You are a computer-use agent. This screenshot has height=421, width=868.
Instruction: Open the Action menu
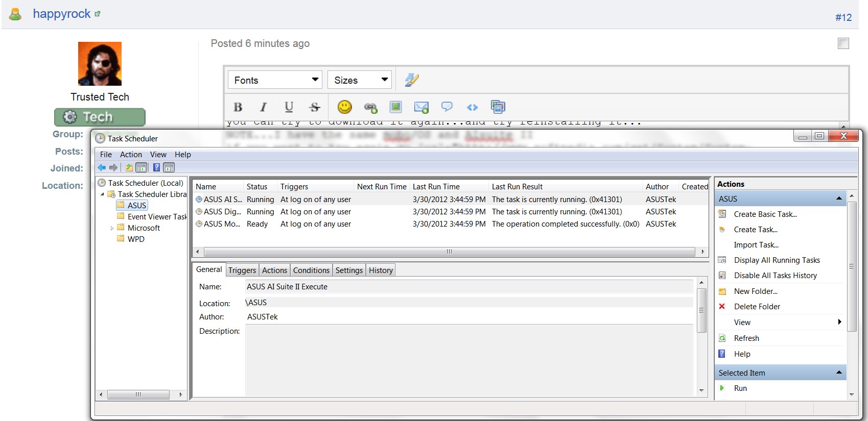click(x=131, y=155)
